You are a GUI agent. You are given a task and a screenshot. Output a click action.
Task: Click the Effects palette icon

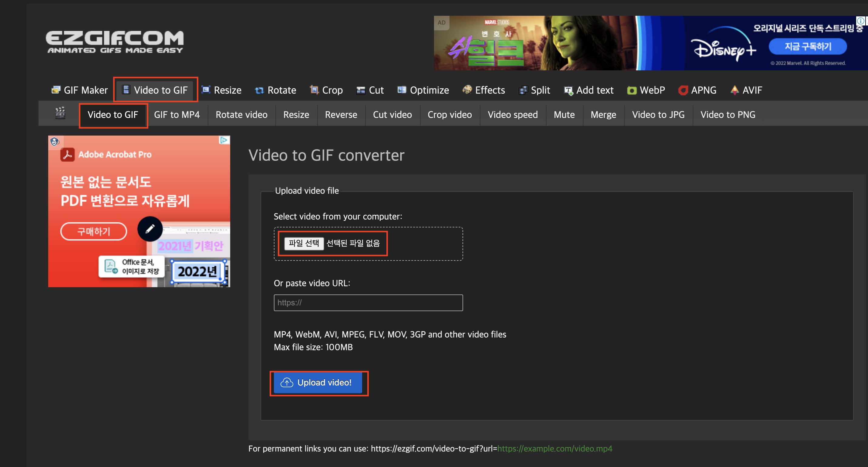coord(467,90)
